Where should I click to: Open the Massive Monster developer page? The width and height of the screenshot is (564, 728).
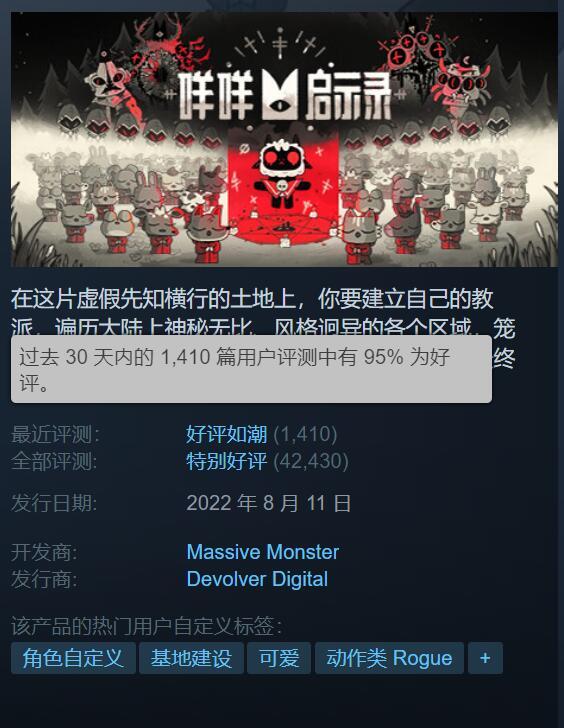263,552
